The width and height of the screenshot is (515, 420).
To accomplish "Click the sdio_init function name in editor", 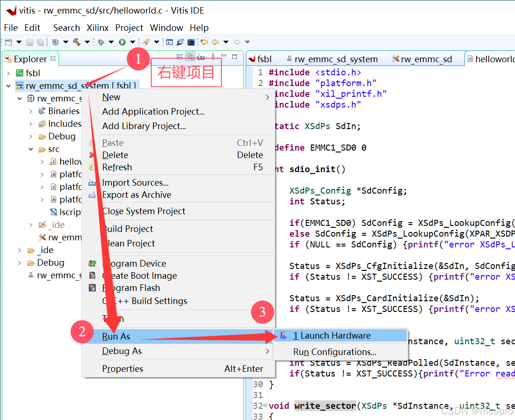I will (x=312, y=169).
